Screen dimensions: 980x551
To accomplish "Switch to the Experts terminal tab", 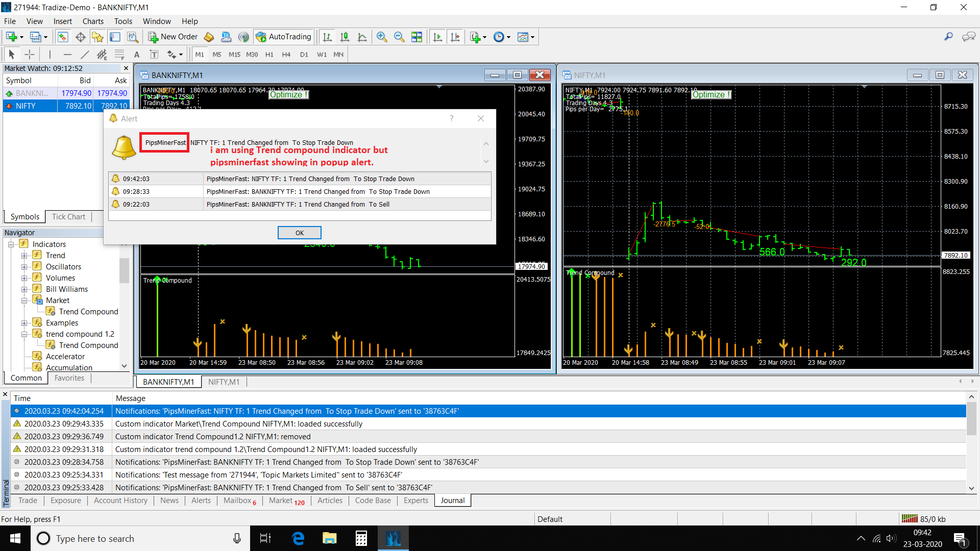I will [415, 500].
